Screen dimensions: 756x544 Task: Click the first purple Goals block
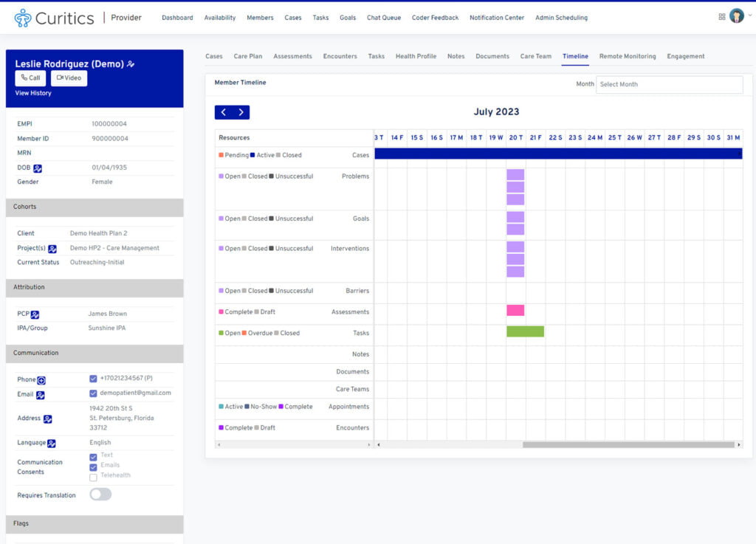[515, 217]
